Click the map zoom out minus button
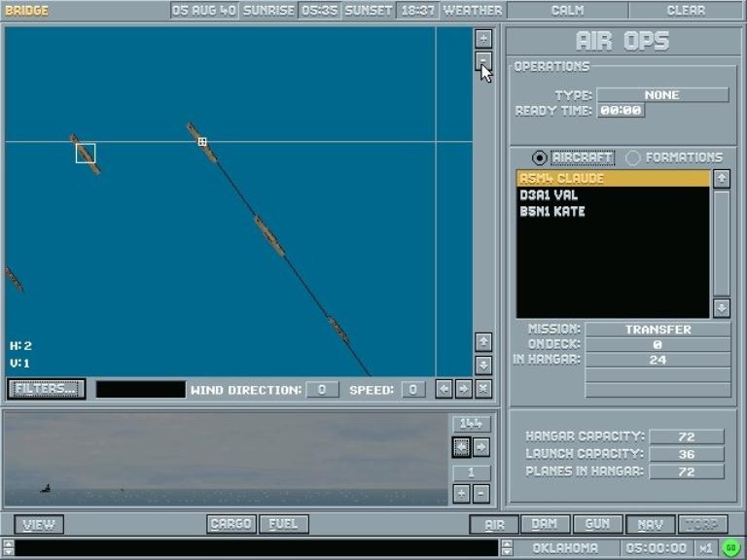 (x=483, y=60)
